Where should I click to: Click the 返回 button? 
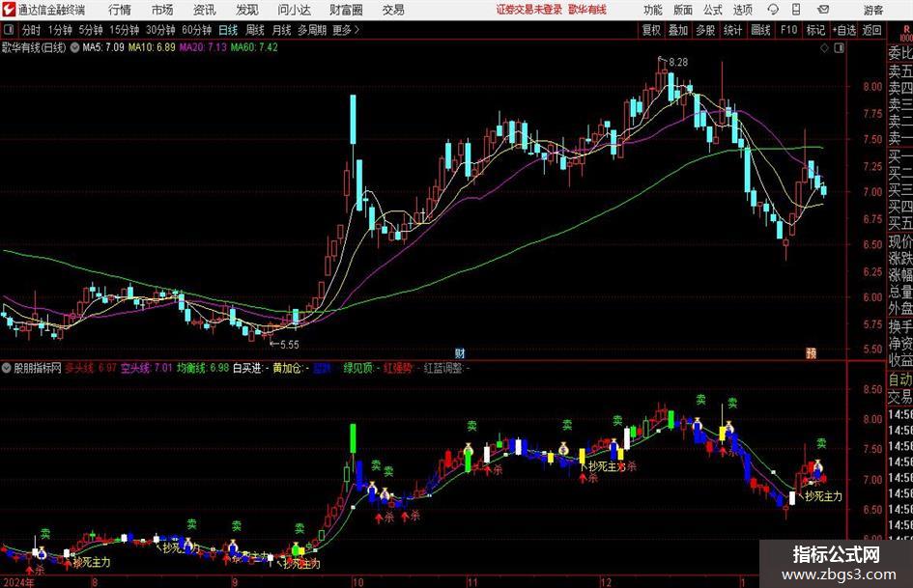[871, 30]
